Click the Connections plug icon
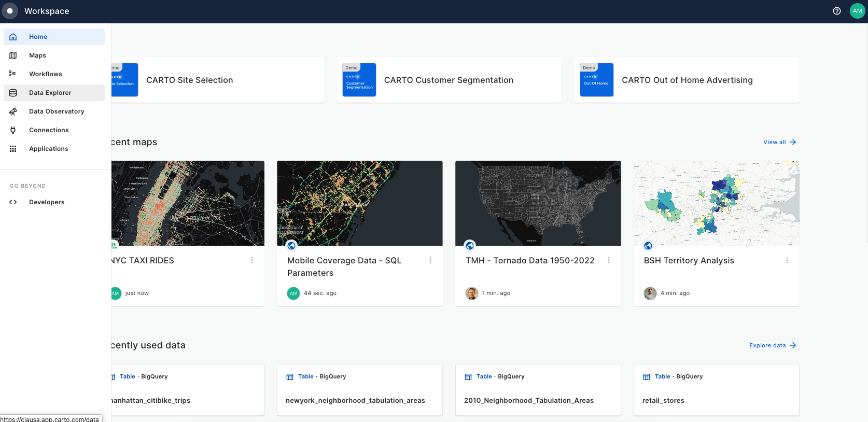The height and width of the screenshot is (422, 868). [x=13, y=130]
